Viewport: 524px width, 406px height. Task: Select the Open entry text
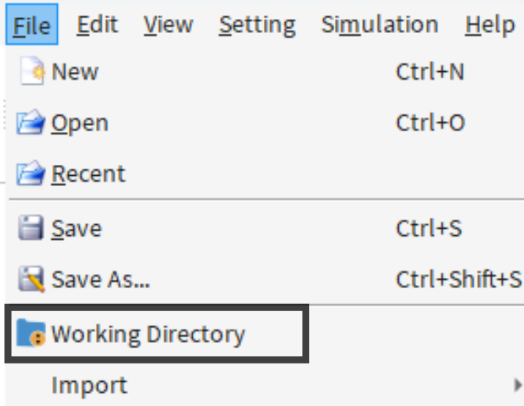coord(80,123)
